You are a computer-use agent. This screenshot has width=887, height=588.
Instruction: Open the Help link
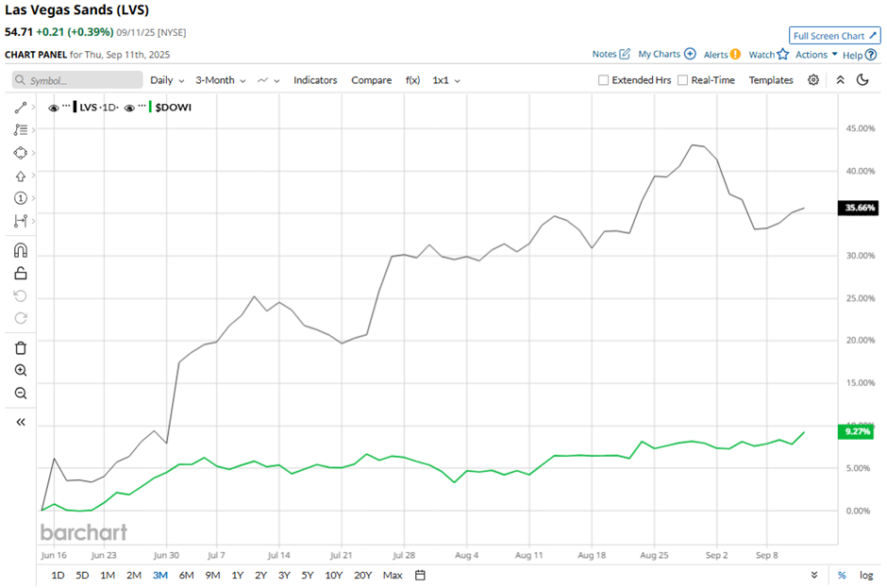(860, 55)
